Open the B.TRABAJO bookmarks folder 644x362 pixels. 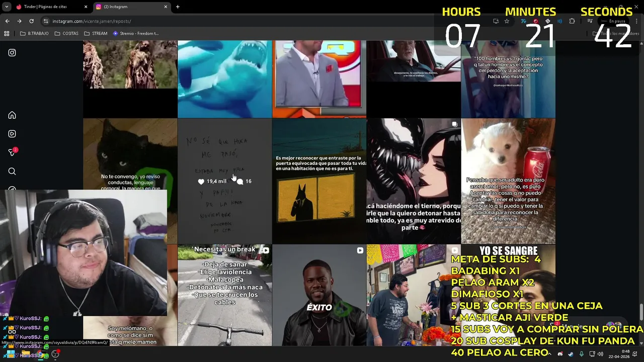coord(34,34)
